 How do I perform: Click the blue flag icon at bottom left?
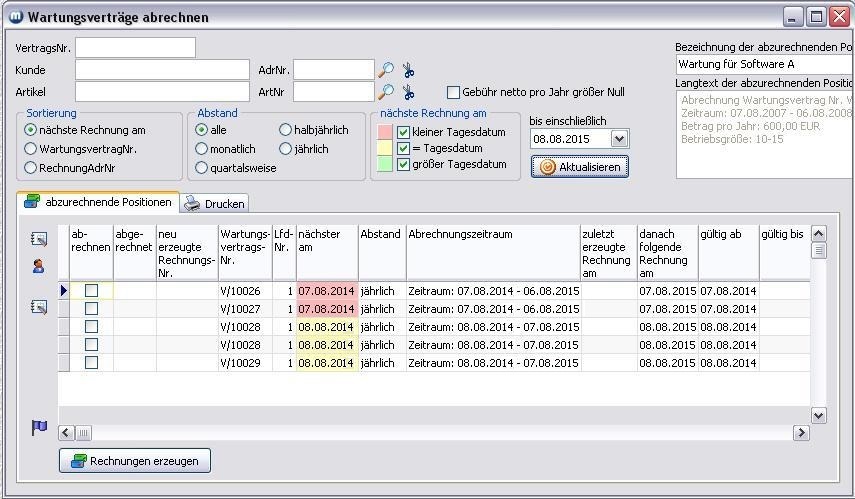[x=39, y=428]
